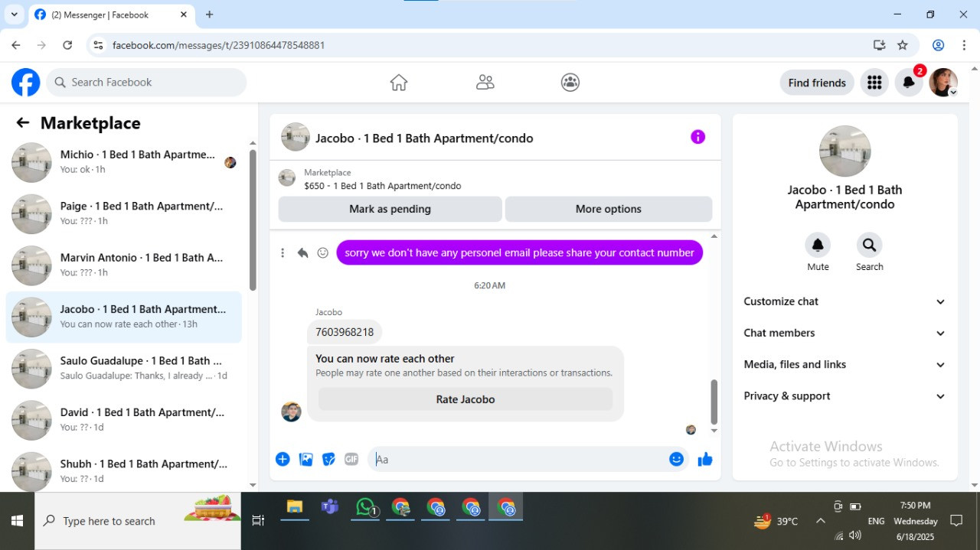Show hidden system tray icons chevron
The height and width of the screenshot is (550, 980).
click(x=820, y=521)
